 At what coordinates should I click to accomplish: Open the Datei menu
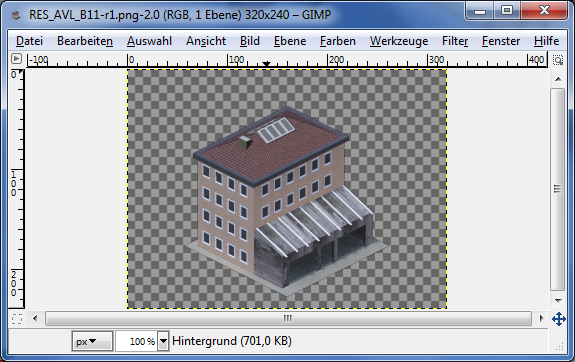tap(29, 41)
